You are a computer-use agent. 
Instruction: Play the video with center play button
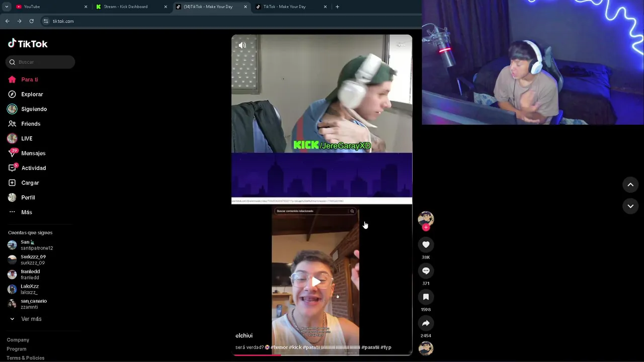point(315,282)
